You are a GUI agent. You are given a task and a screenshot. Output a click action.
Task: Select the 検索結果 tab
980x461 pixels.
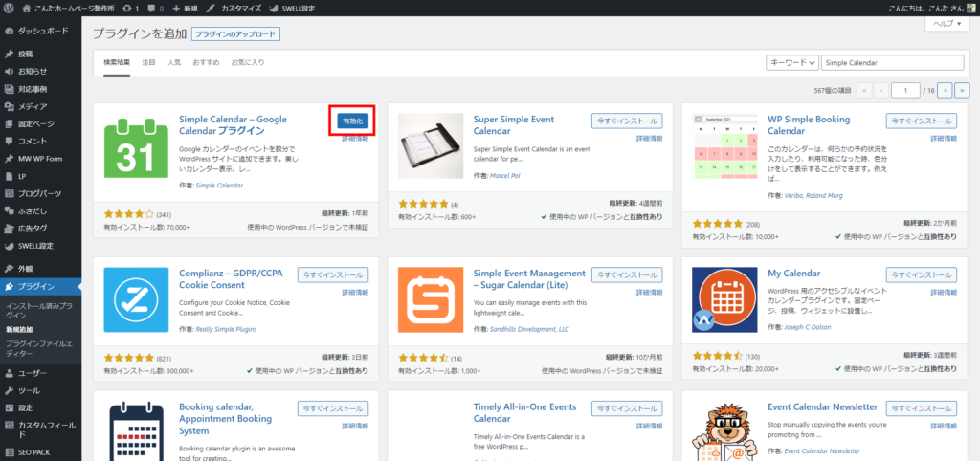pyautogui.click(x=117, y=62)
